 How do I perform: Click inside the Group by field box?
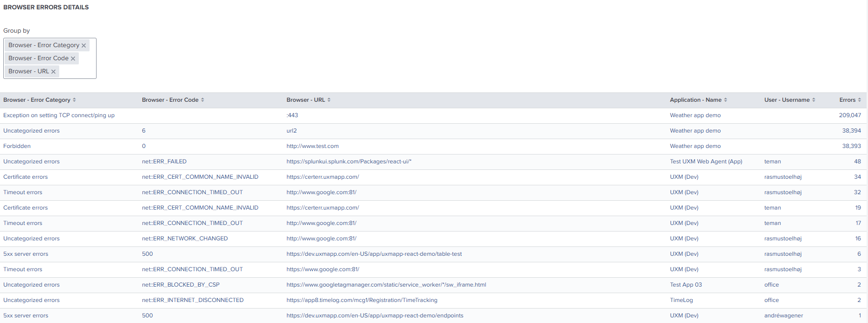pyautogui.click(x=75, y=71)
